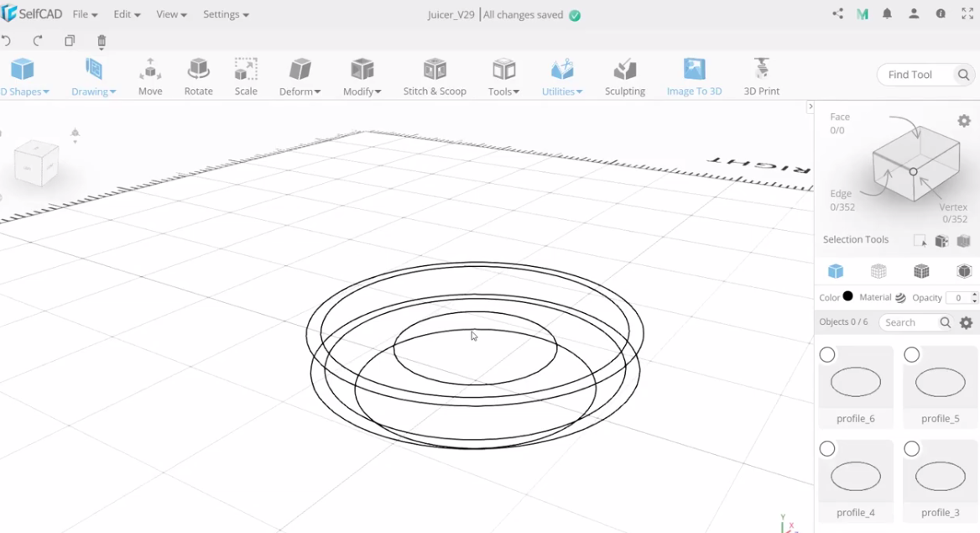Image resolution: width=980 pixels, height=533 pixels.
Task: Open the Modify dropdown
Action: (362, 77)
